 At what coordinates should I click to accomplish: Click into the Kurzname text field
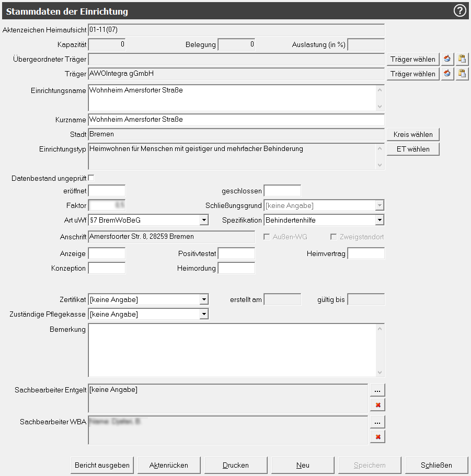tap(235, 120)
